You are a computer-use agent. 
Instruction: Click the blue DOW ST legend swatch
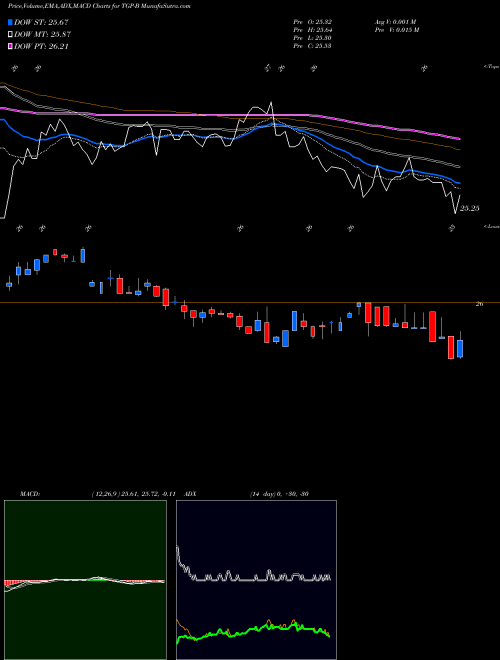(10, 22)
